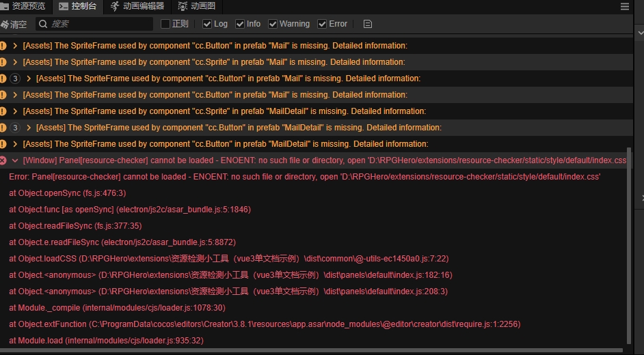644x355 pixels.
Task: Open the 动画编辑器 tab
Action: click(137, 6)
